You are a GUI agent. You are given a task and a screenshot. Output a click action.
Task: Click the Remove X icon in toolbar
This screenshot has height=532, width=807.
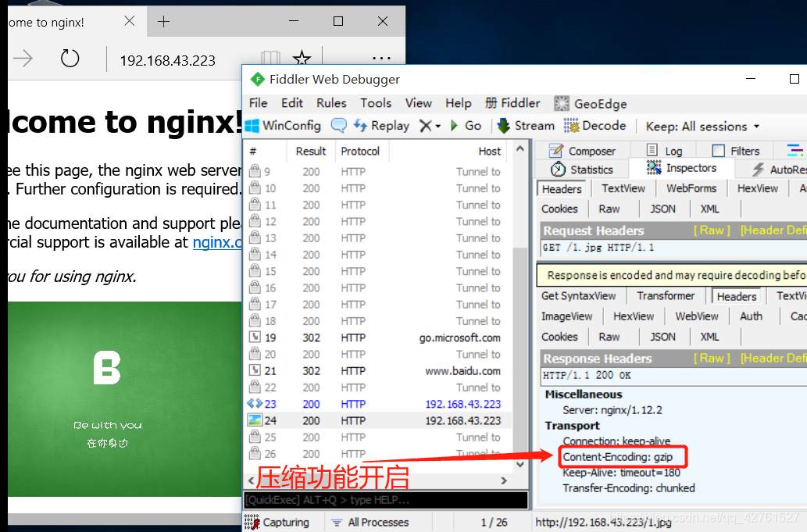point(425,126)
